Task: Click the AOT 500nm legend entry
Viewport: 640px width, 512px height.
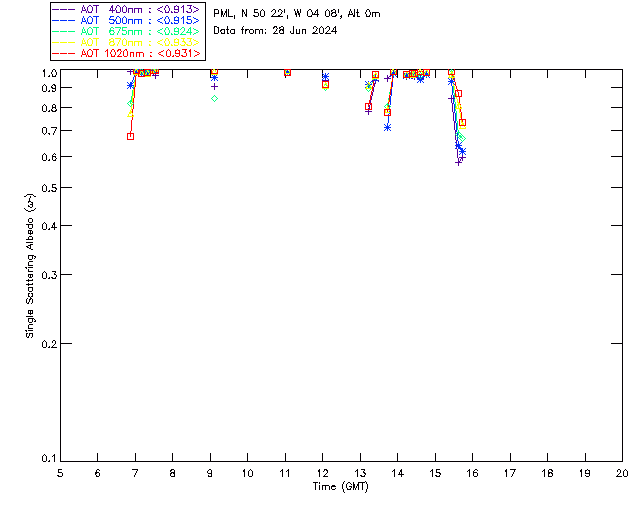Action: pyautogui.click(x=126, y=20)
